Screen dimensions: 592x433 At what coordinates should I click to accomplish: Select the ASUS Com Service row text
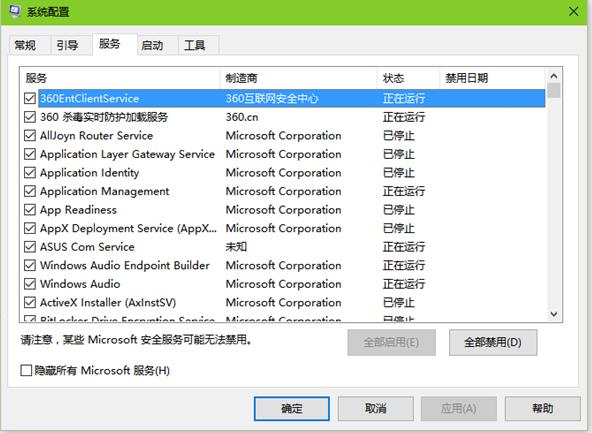87,247
